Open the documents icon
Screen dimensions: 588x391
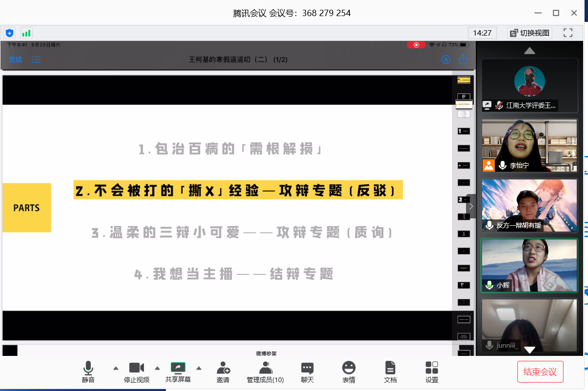click(x=390, y=371)
